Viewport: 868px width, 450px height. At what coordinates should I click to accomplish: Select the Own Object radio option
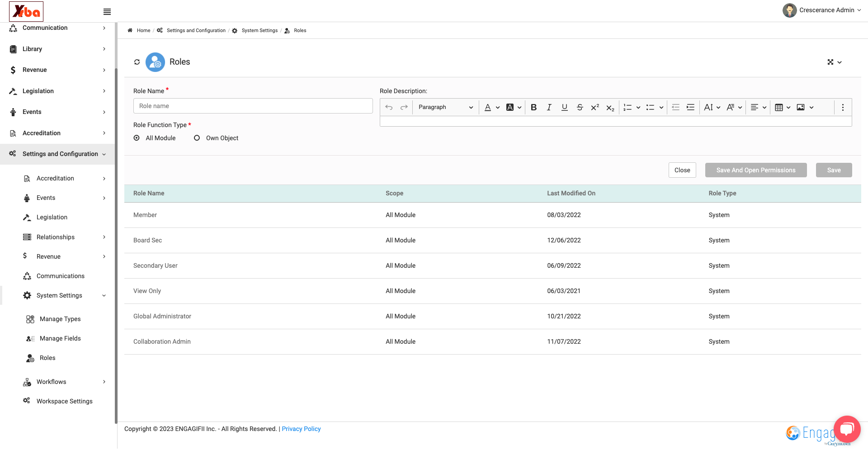197,138
